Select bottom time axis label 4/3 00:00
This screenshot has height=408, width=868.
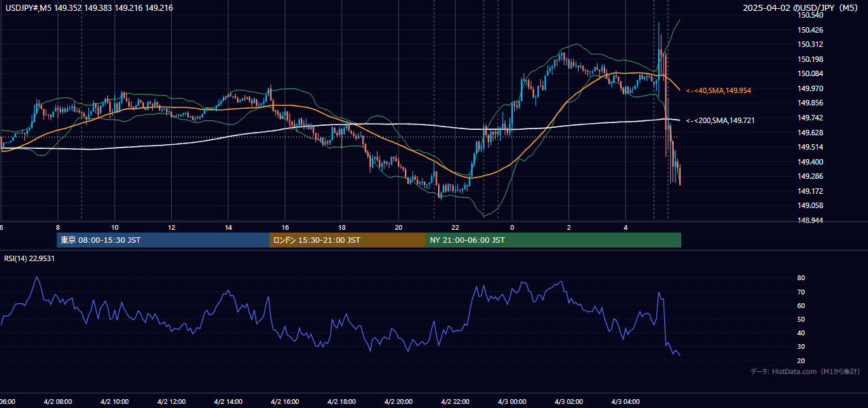click(x=511, y=402)
